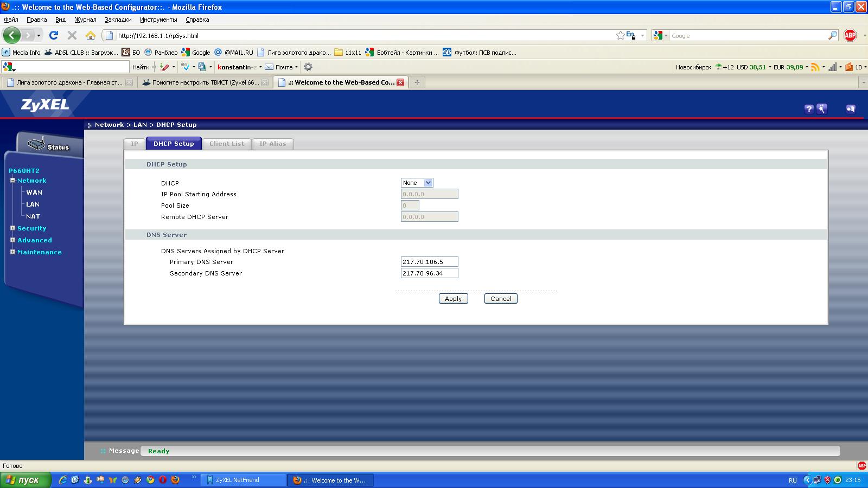The image size is (868, 488).
Task: Open the DHCP mode dropdown
Action: 417,183
